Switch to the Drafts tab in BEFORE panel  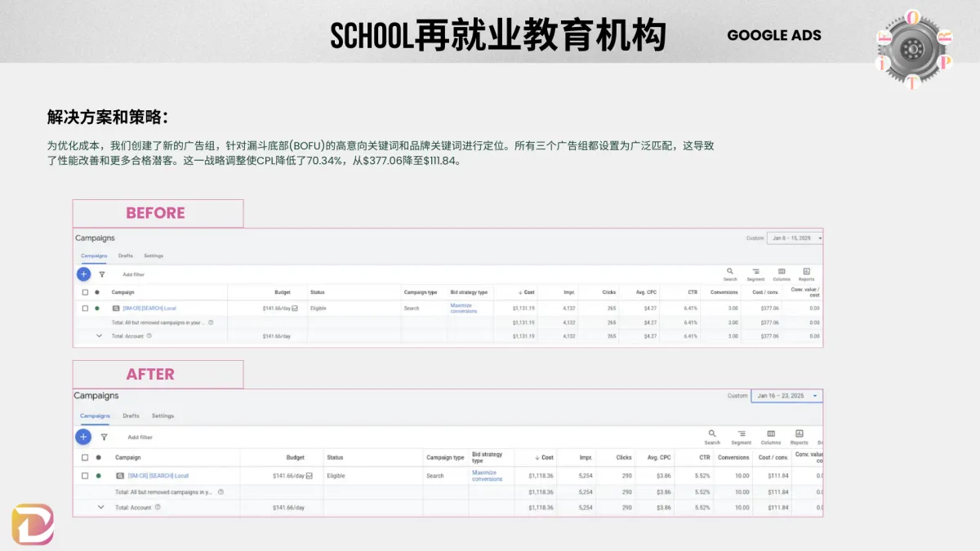(x=126, y=256)
